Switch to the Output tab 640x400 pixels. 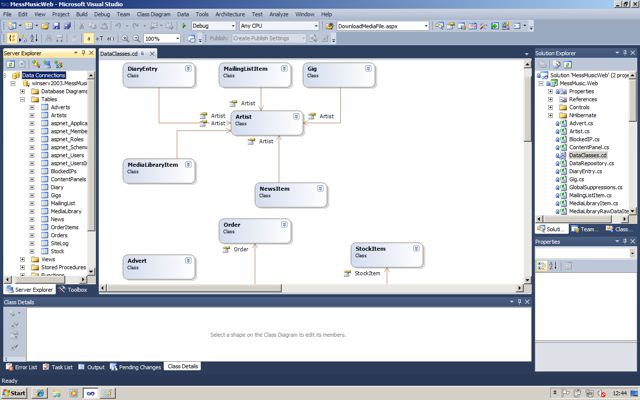click(x=91, y=367)
